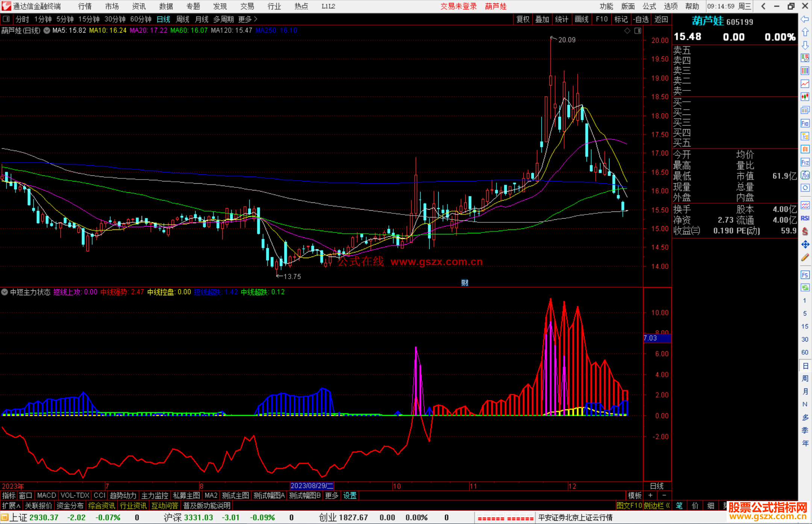812x524 pixels.
Task: Click the RSI indicator icon
Action: click(x=805, y=218)
